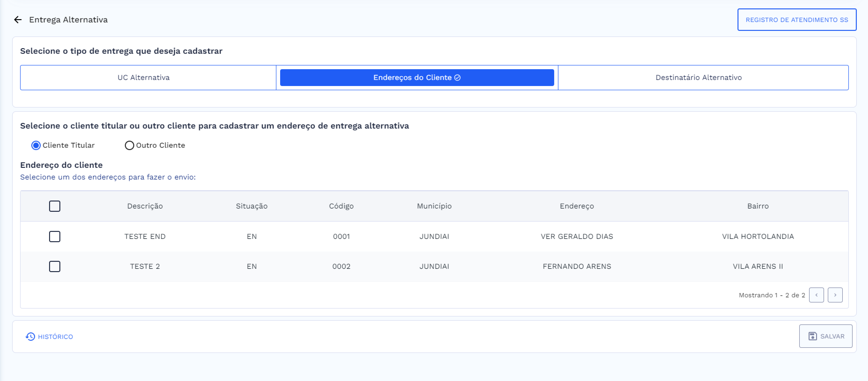Click the save disk icon on the SALVAR button
The height and width of the screenshot is (381, 868).
click(x=812, y=336)
